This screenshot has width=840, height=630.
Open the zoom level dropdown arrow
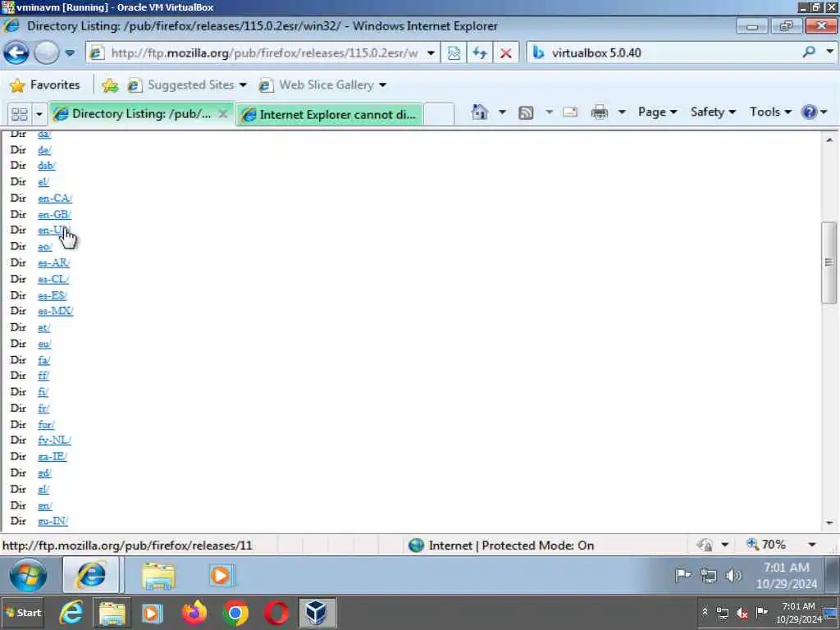[x=812, y=546]
